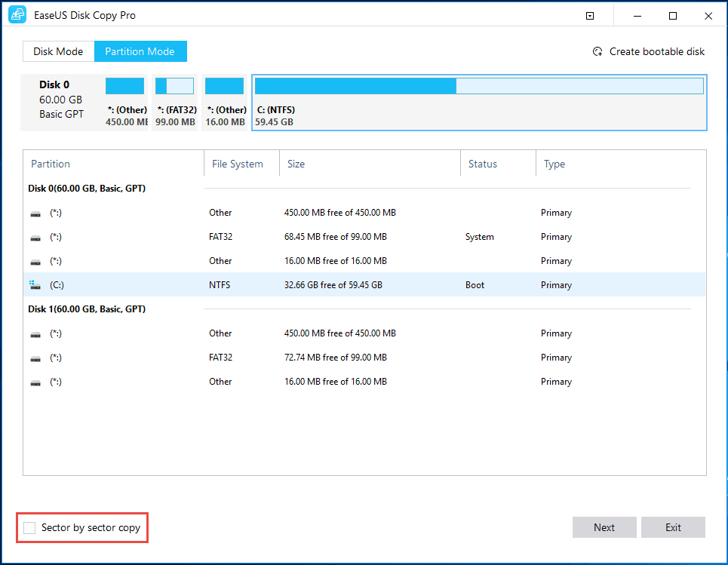
Task: Click the Next button
Action: (x=604, y=527)
